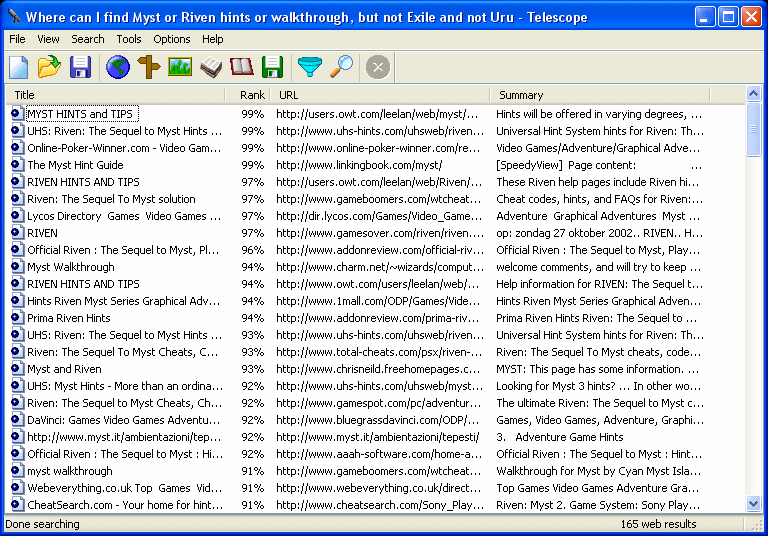Open the Help menu
This screenshot has width=768, height=536.
(213, 39)
